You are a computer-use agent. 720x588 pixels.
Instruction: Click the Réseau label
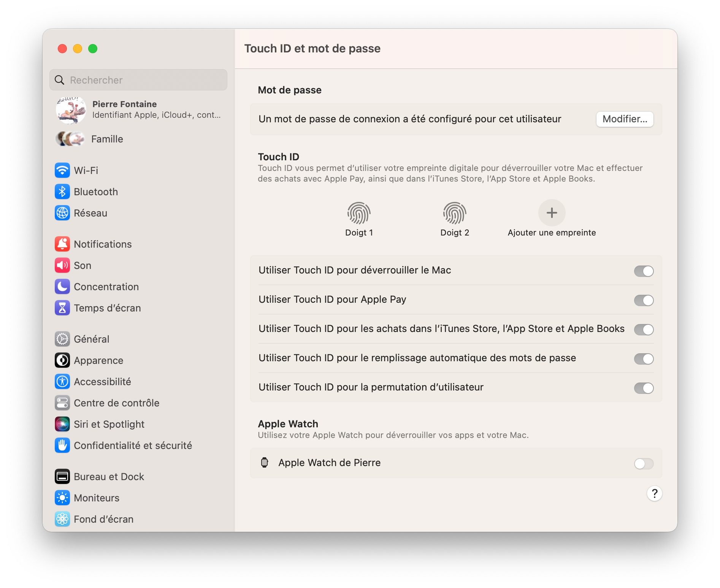tap(90, 213)
